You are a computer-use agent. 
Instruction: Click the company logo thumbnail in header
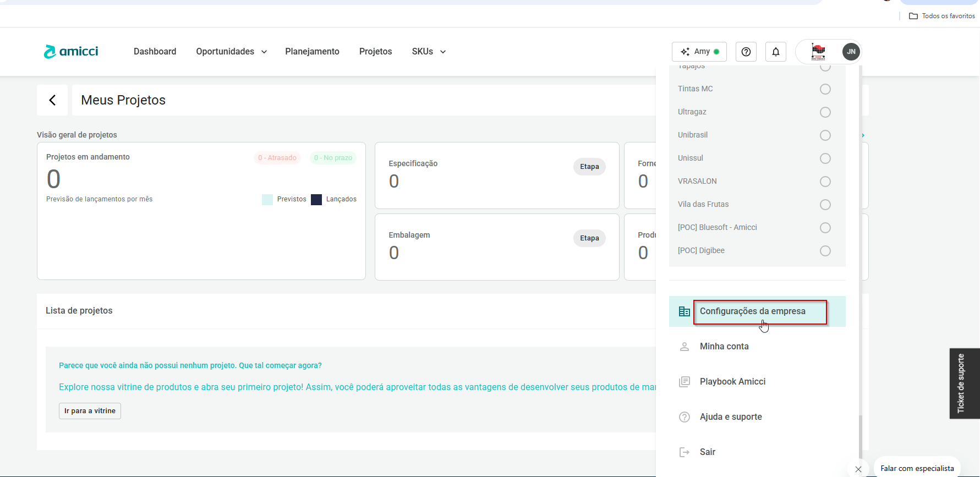point(818,52)
